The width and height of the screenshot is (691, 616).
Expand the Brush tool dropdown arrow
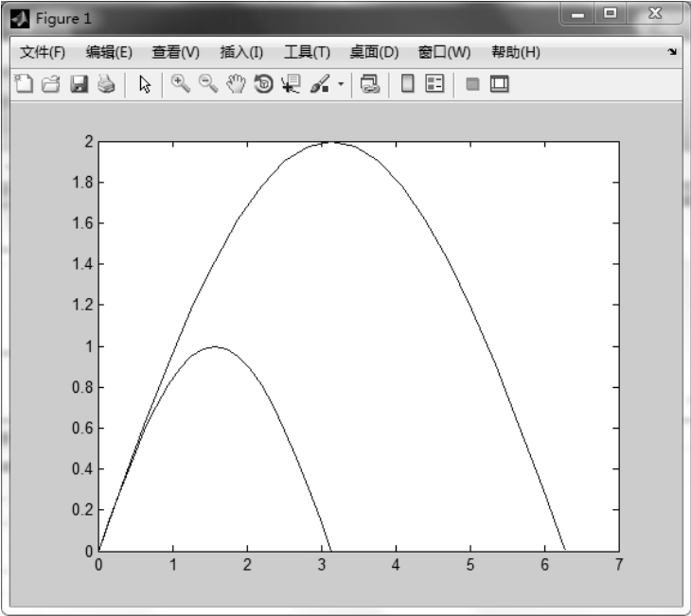[x=341, y=85]
